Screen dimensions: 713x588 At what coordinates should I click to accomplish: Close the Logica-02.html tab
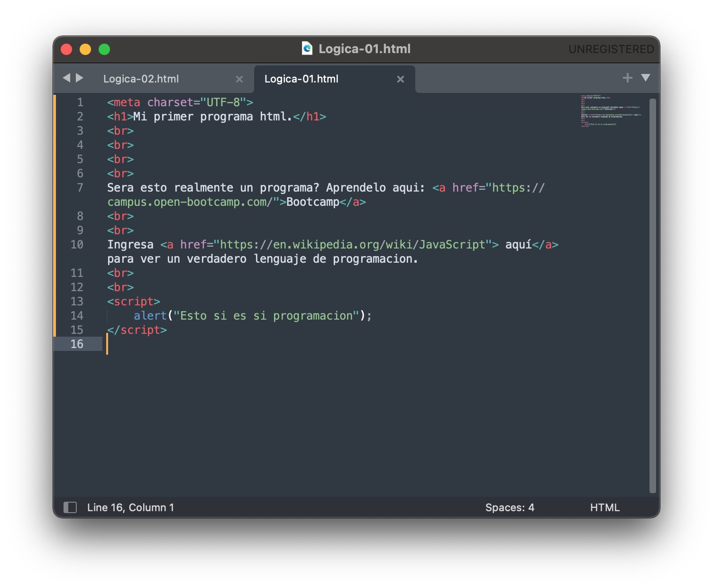tap(239, 79)
